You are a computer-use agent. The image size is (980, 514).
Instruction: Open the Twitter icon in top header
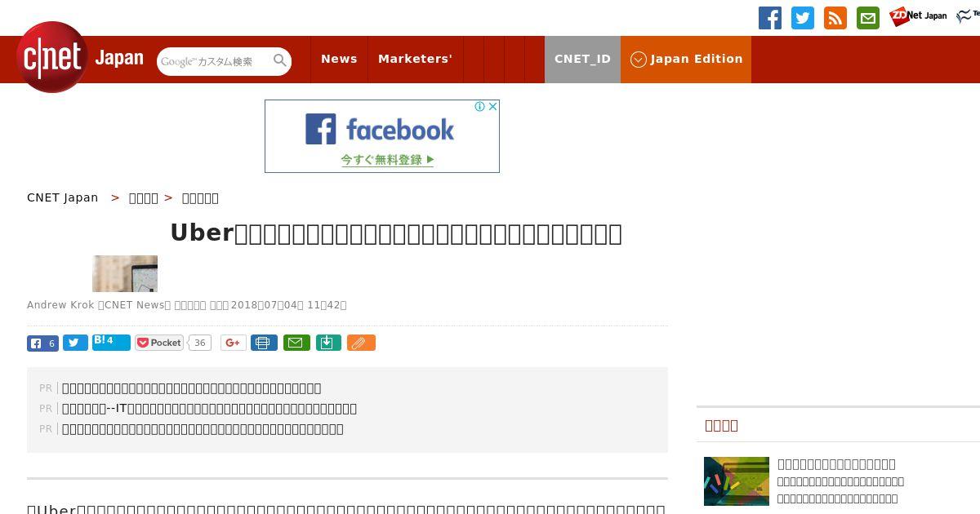coord(803,18)
